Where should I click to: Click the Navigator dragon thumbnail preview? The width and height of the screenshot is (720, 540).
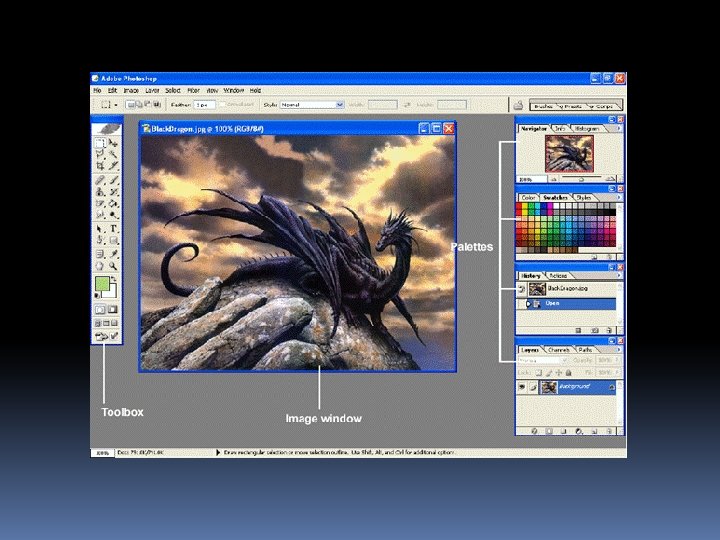click(569, 154)
